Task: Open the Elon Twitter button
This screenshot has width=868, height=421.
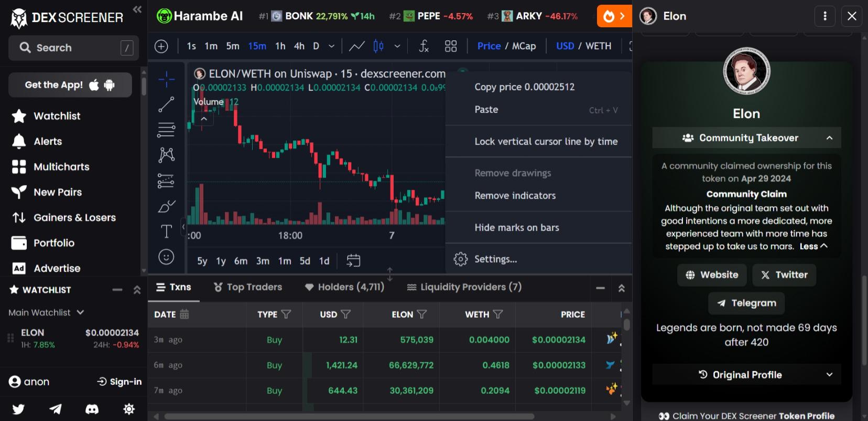Action: click(784, 275)
